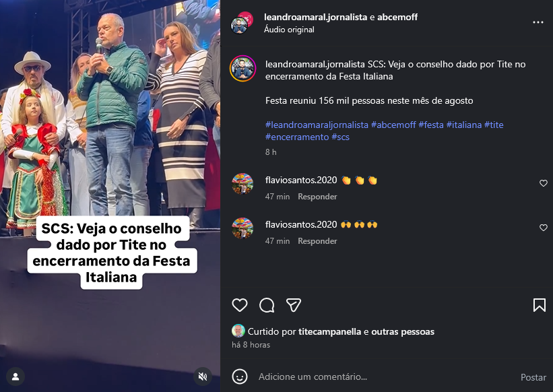Open titecampanella profile from likes
This screenshot has height=392, width=553.
point(330,332)
